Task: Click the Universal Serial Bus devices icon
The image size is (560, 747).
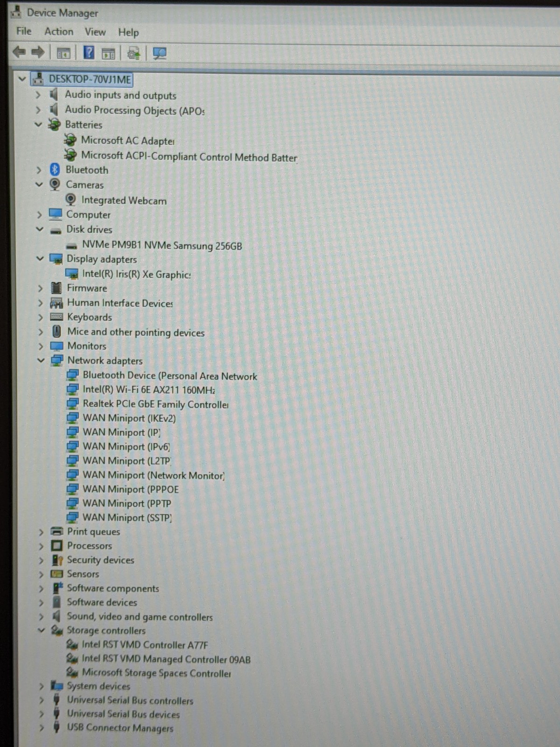Action: (56, 714)
